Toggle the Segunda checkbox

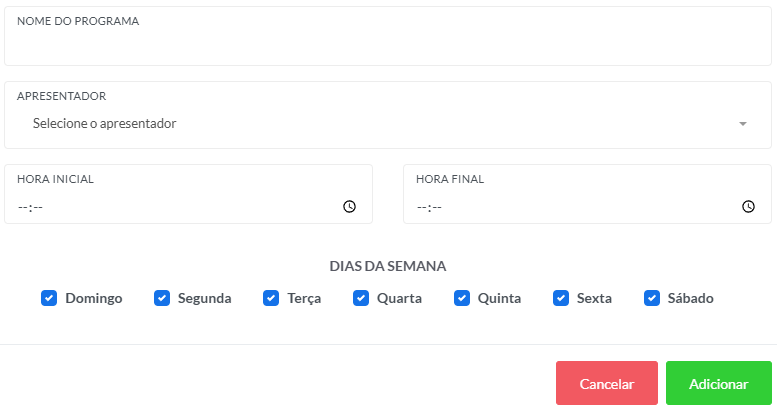pyautogui.click(x=162, y=298)
